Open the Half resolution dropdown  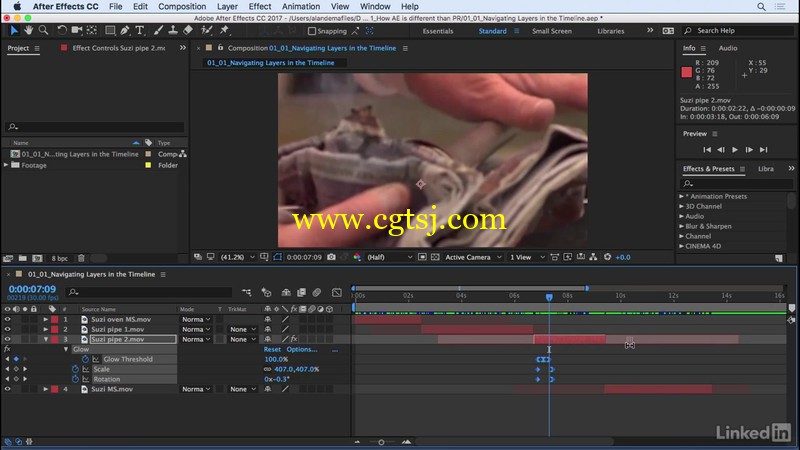[x=390, y=257]
